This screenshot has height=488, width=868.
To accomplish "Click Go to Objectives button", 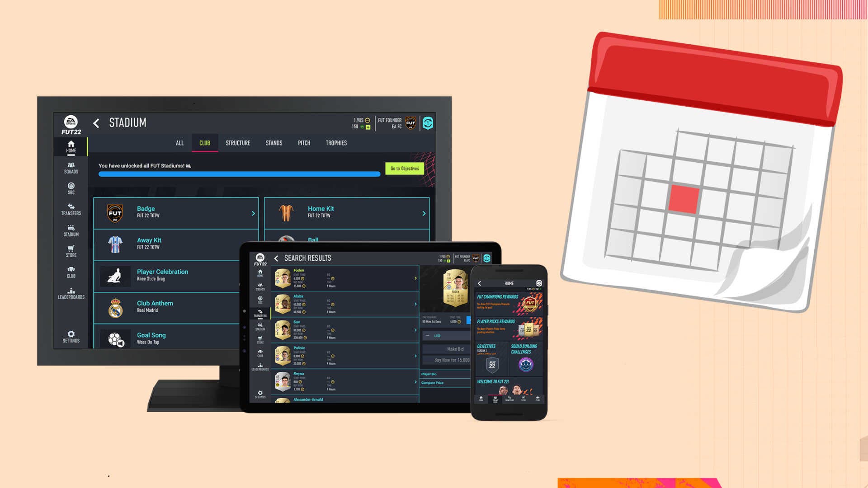I will (404, 168).
